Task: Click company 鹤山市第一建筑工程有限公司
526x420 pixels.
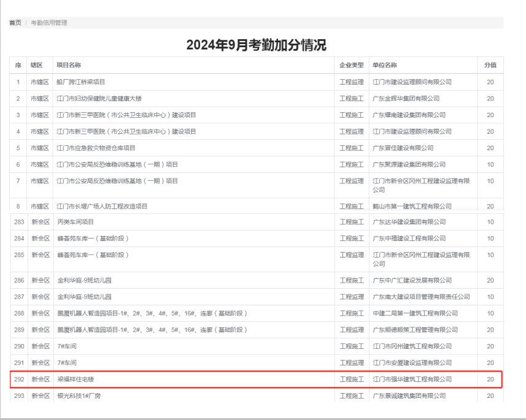Action: click(412, 206)
